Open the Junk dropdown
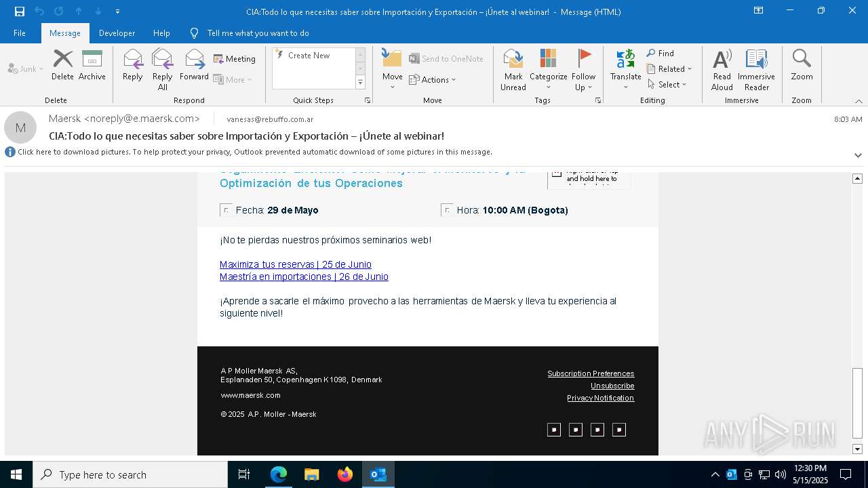 [x=26, y=68]
